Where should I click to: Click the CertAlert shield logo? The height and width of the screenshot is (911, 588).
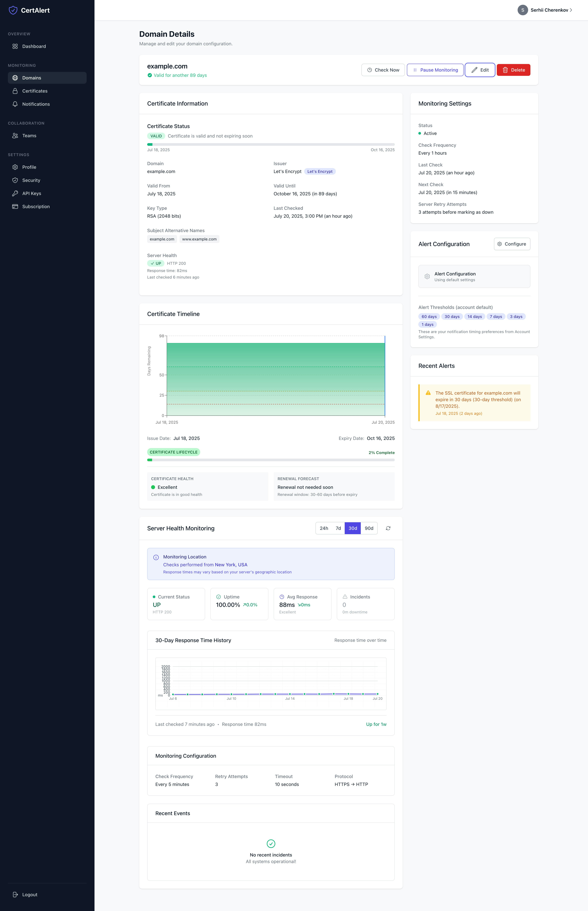(x=13, y=10)
